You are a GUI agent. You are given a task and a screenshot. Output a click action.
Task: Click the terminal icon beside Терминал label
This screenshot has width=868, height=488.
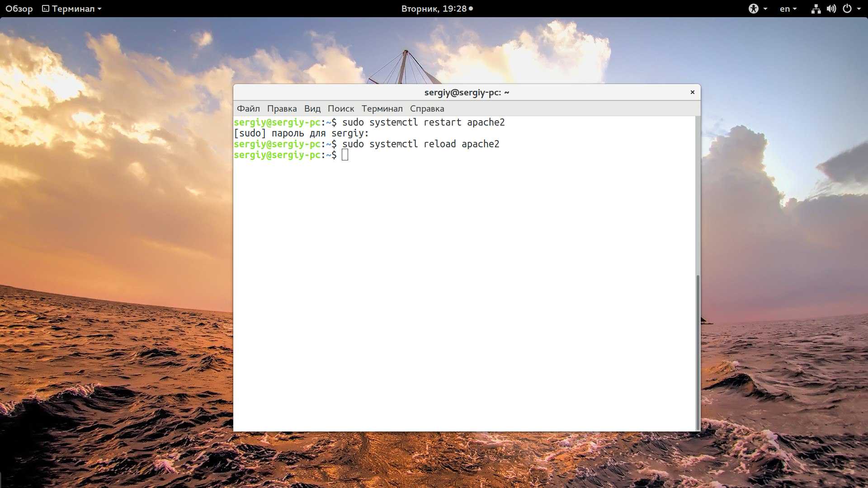click(x=46, y=9)
